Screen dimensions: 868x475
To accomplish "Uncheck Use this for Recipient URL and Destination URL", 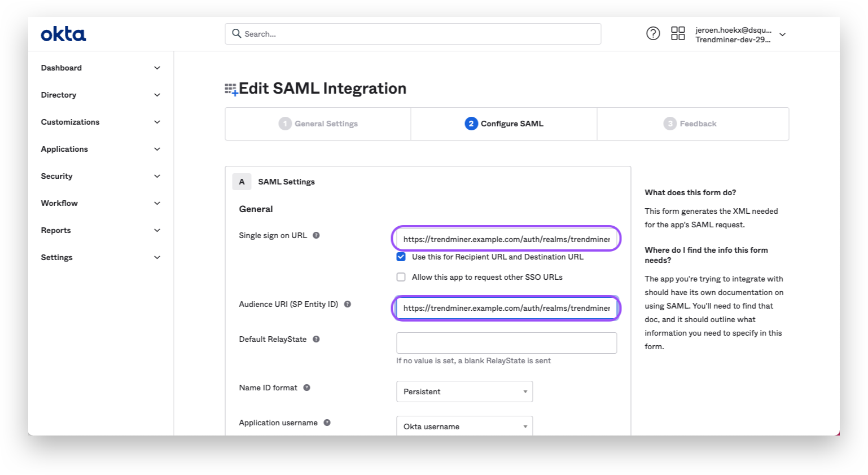I will pyautogui.click(x=401, y=256).
